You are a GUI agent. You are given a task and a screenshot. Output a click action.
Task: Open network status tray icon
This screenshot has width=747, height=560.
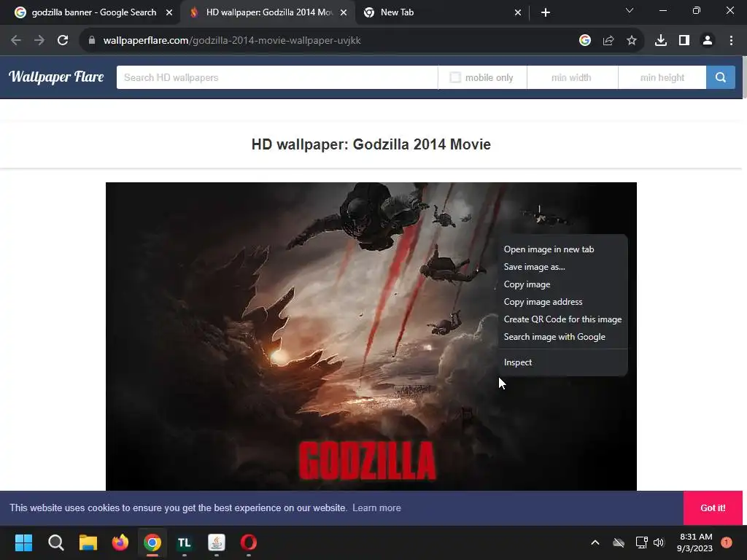(641, 542)
